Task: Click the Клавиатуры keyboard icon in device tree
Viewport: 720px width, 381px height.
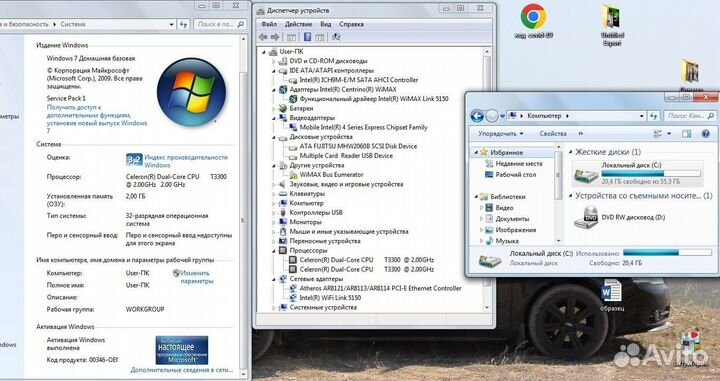Action: [283, 194]
